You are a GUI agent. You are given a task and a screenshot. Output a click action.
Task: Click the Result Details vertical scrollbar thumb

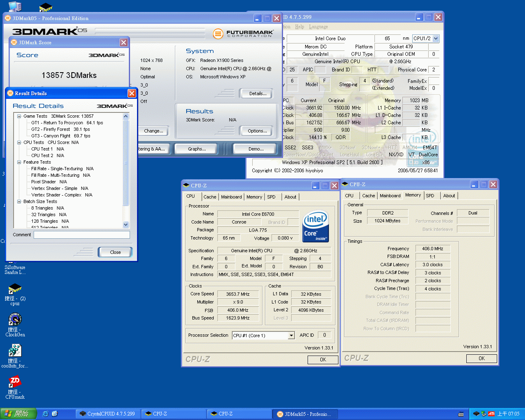pos(126,162)
